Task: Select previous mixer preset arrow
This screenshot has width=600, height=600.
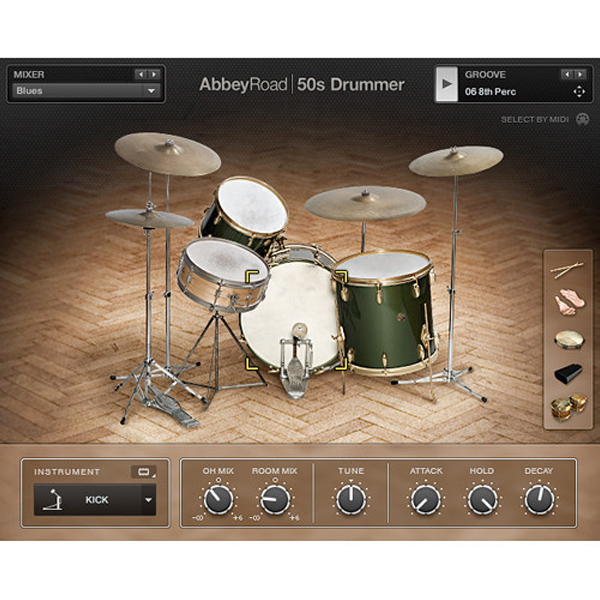Action: (x=141, y=74)
